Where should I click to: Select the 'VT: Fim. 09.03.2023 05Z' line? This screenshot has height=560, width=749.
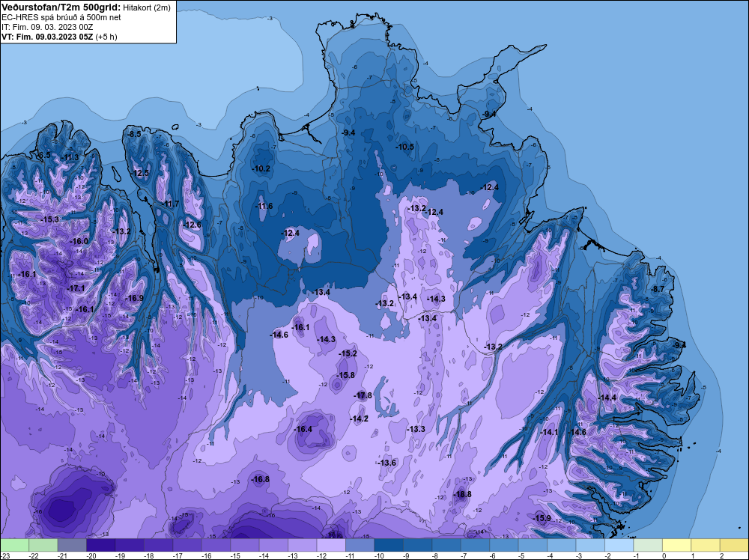click(x=47, y=37)
